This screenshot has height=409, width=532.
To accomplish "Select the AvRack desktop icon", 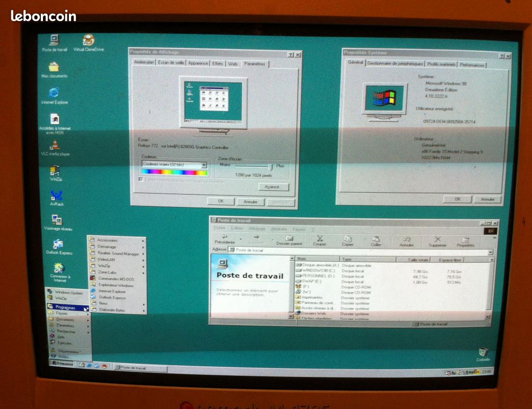I will tap(57, 198).
